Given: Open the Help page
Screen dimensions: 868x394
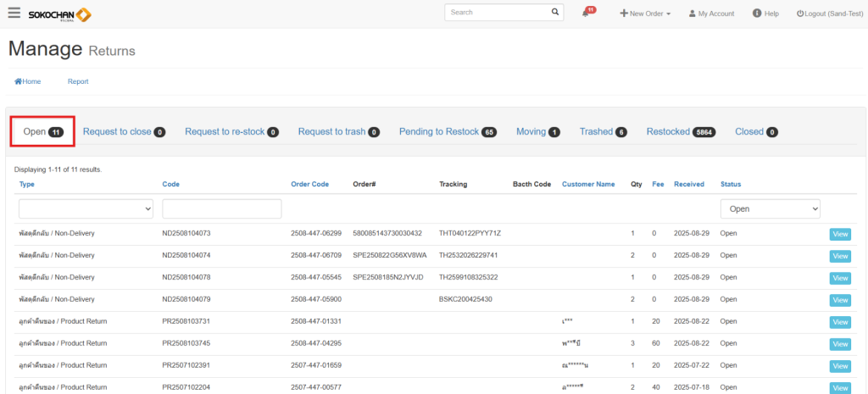Looking at the screenshot, I should [765, 14].
